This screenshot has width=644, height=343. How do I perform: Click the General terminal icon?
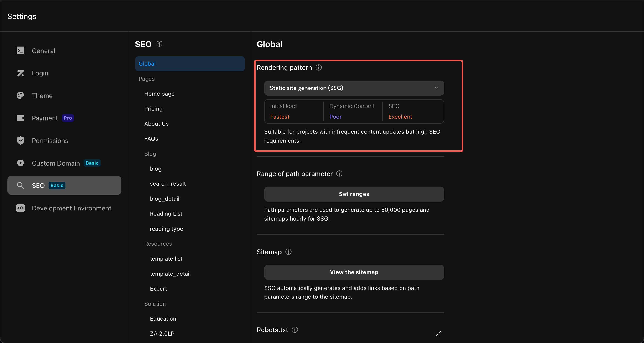pos(20,50)
